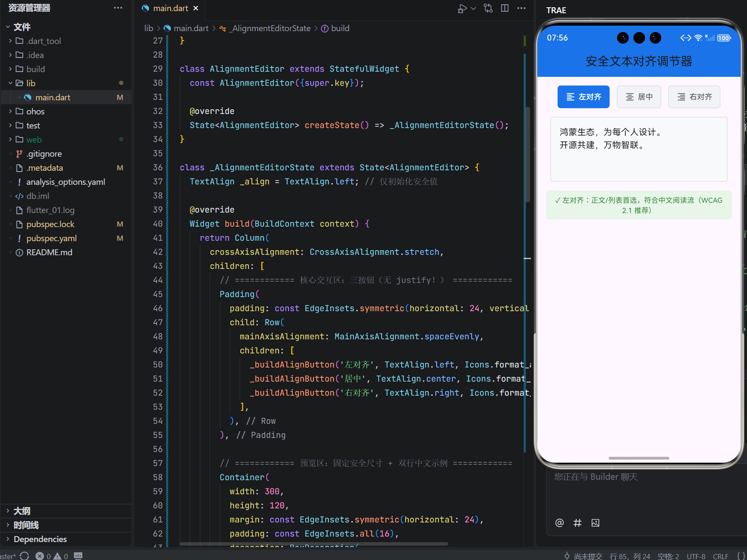This screenshot has width=747, height=560.
Task: Open the explorer panel more actions menu
Action: (x=118, y=8)
